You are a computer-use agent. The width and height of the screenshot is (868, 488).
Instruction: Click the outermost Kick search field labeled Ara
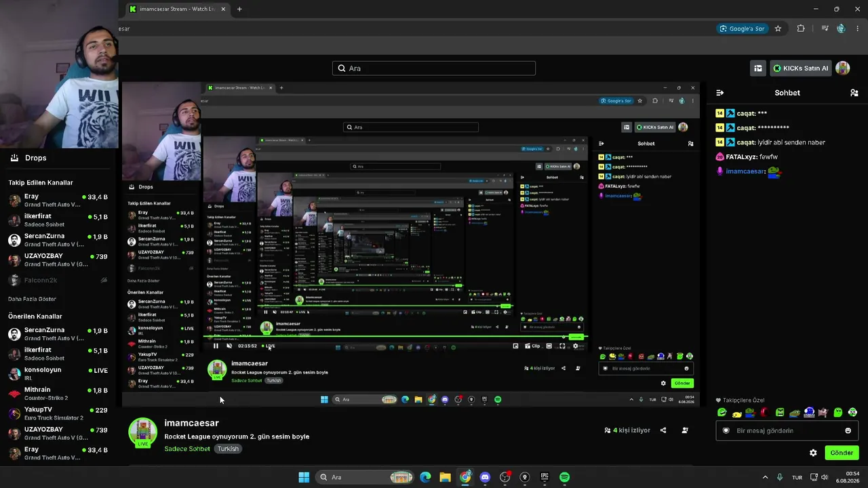point(434,68)
